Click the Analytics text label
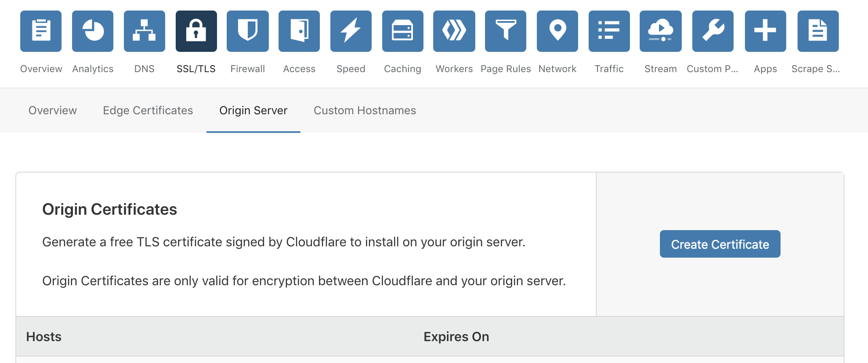This screenshot has height=363, width=868. pyautogui.click(x=93, y=69)
